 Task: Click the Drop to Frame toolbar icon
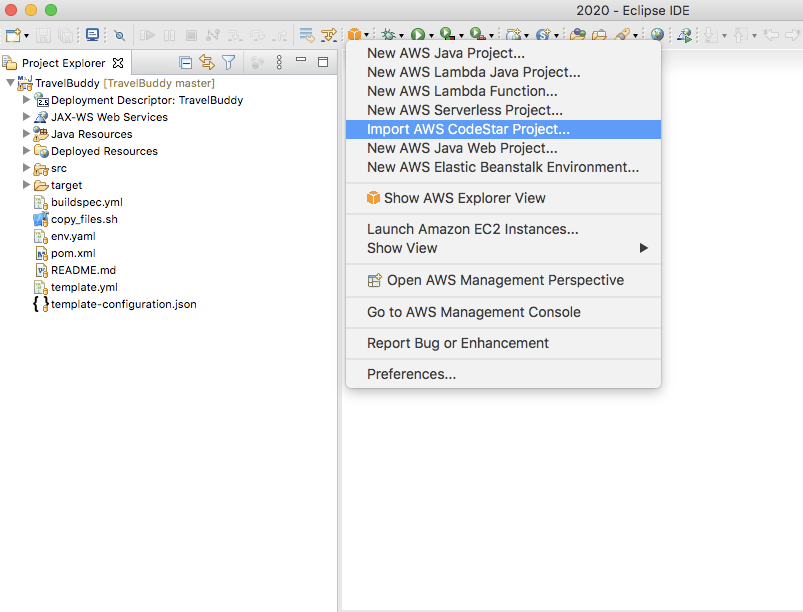point(307,35)
